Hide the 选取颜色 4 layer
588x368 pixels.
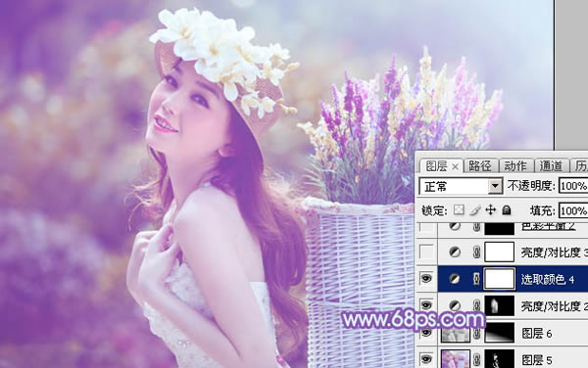[426, 279]
